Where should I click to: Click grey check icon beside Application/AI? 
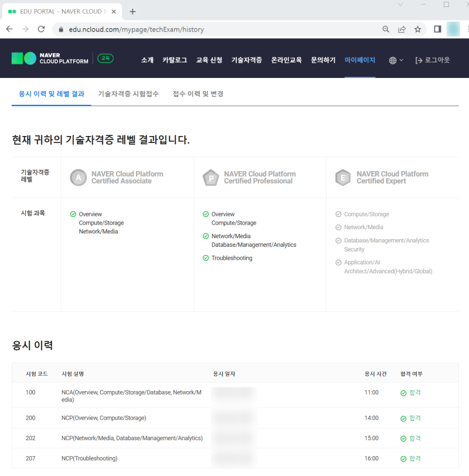(x=338, y=262)
